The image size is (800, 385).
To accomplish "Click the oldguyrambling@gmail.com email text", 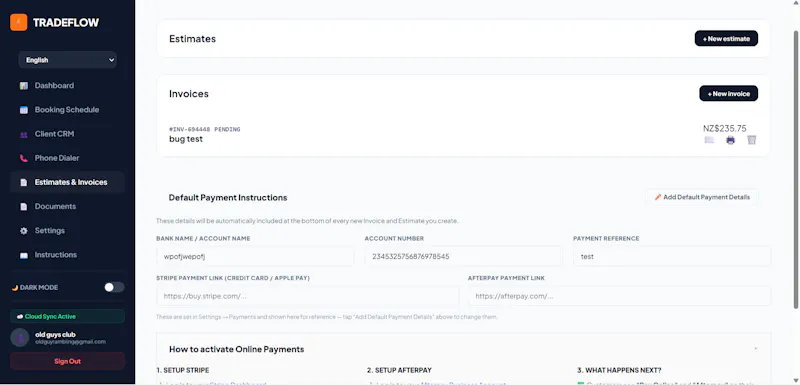I will (x=70, y=342).
